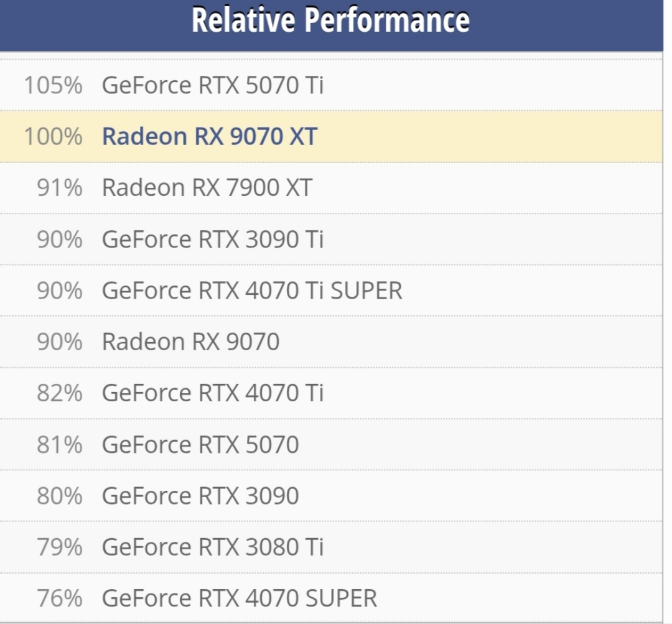This screenshot has height=624, width=672.
Task: Click the Radeon RX 9070 entry
Action: (190, 342)
